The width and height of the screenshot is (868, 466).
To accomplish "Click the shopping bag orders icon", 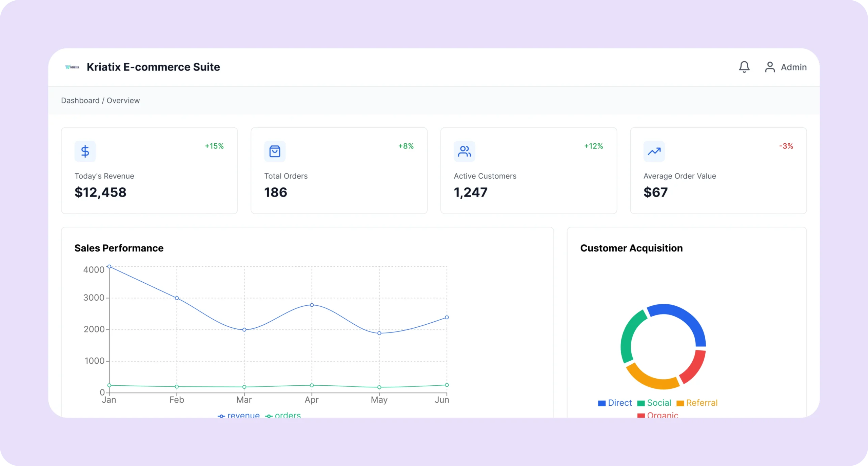I will (x=275, y=151).
